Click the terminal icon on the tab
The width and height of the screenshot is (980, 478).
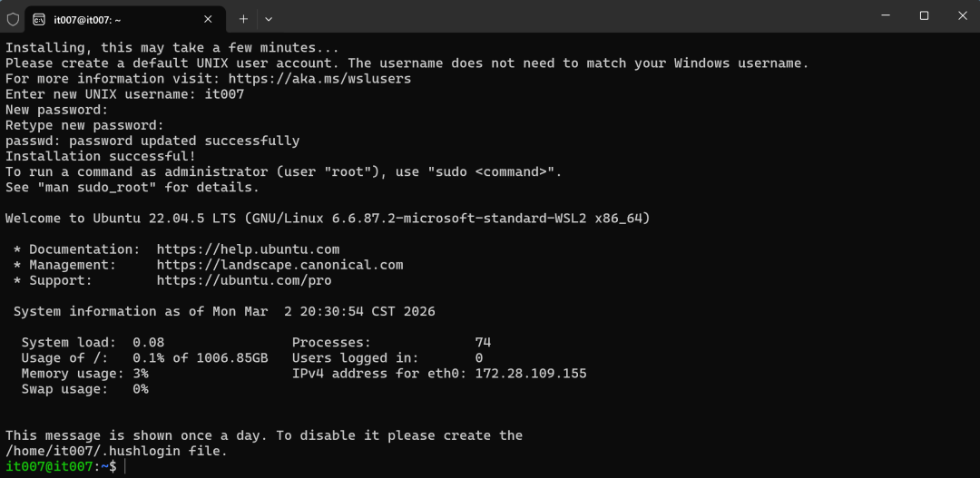pyautogui.click(x=39, y=19)
